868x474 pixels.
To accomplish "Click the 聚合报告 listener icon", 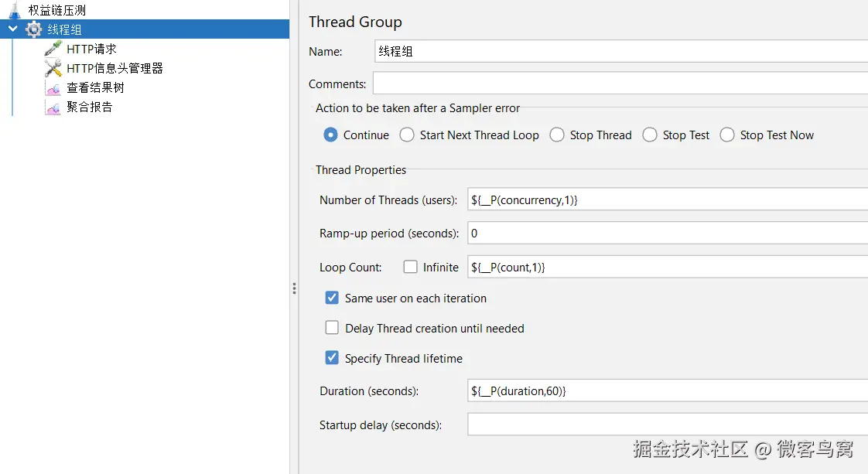I will pos(53,107).
